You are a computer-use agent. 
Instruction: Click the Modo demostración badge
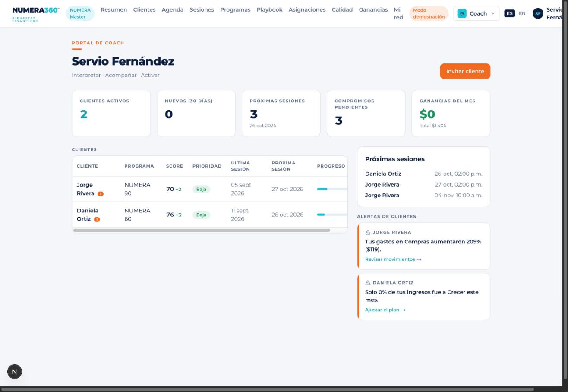(x=429, y=13)
